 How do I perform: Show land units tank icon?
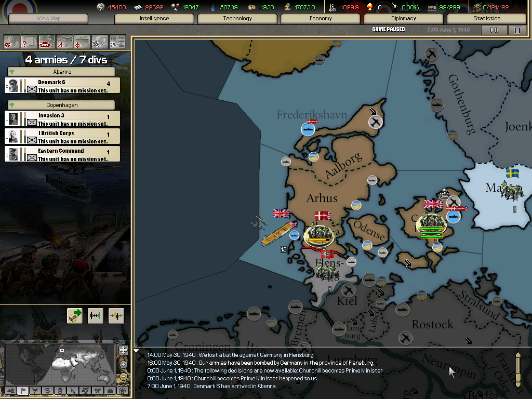(x=47, y=42)
